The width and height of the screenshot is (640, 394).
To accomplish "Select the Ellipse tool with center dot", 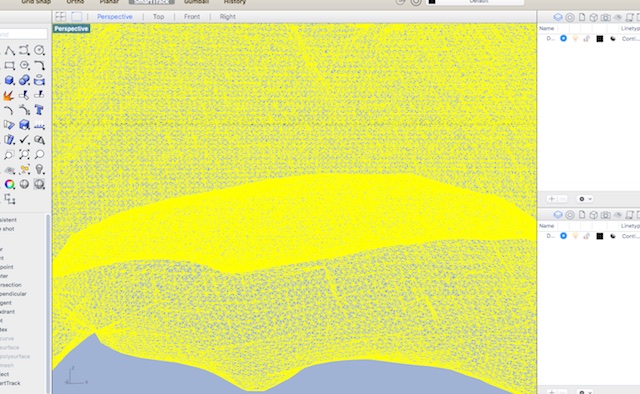I will click(x=24, y=65).
